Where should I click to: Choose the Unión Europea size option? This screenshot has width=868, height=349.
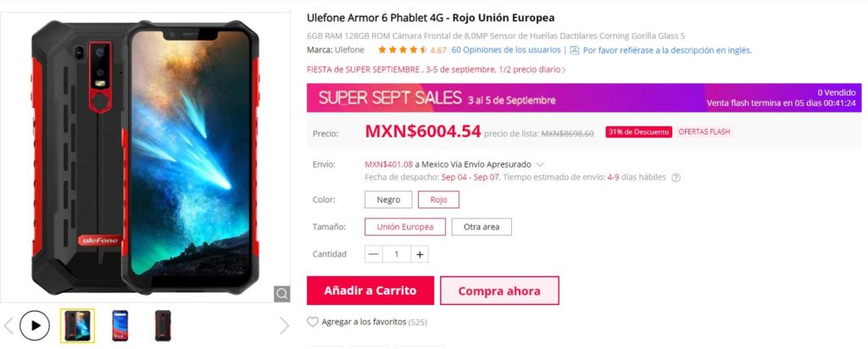coord(404,227)
